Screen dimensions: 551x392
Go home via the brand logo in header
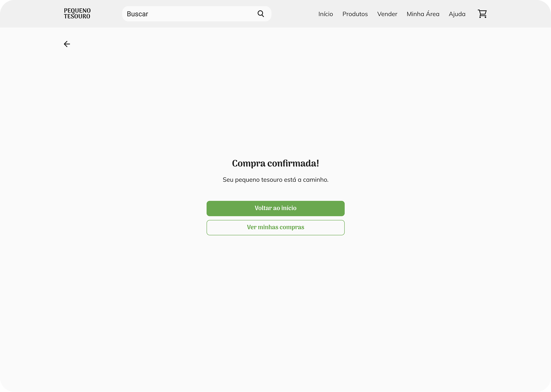point(77,14)
